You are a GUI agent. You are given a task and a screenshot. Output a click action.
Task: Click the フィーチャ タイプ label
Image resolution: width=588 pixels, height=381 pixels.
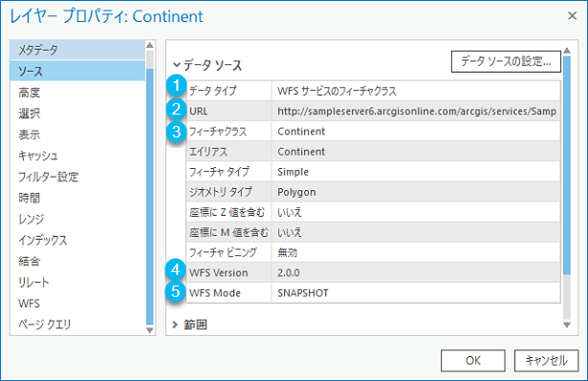(x=219, y=172)
